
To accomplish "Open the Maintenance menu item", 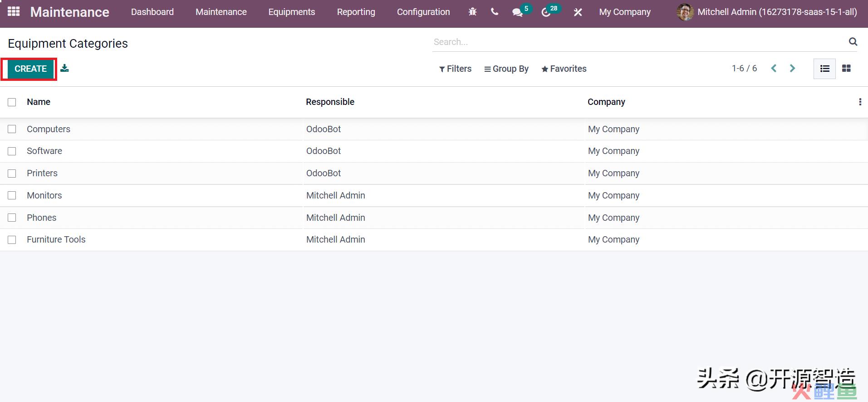I will point(221,12).
